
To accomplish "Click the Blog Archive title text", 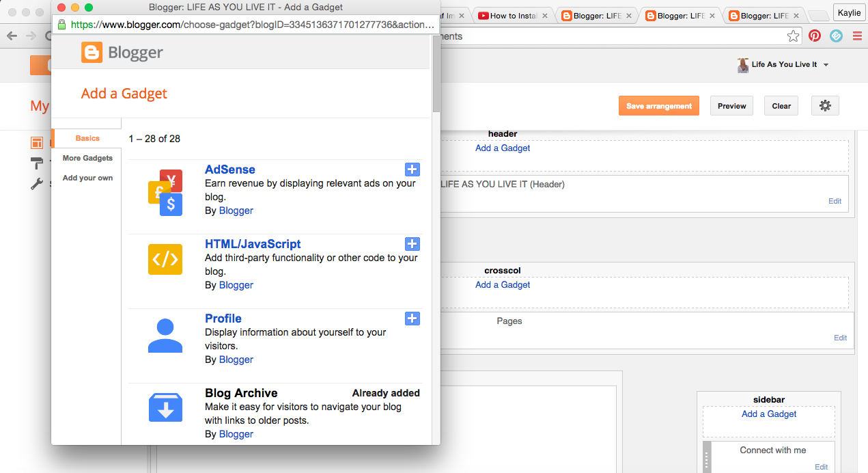I will coord(241,393).
